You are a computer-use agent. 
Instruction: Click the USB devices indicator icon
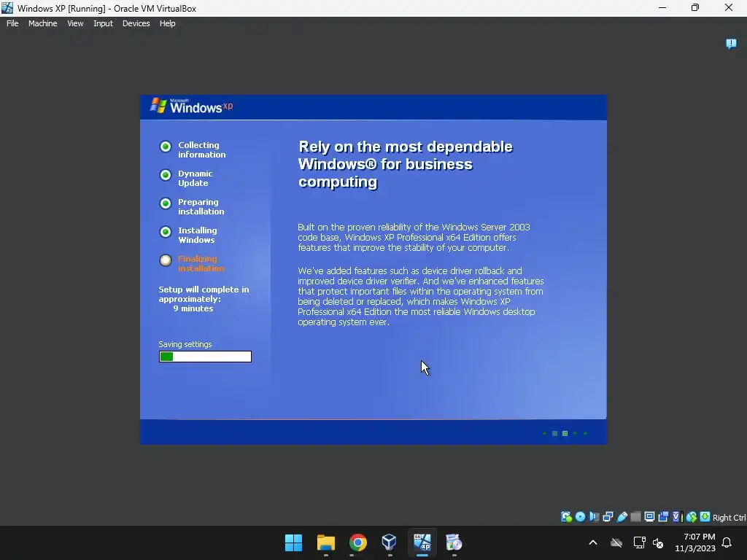click(x=622, y=517)
